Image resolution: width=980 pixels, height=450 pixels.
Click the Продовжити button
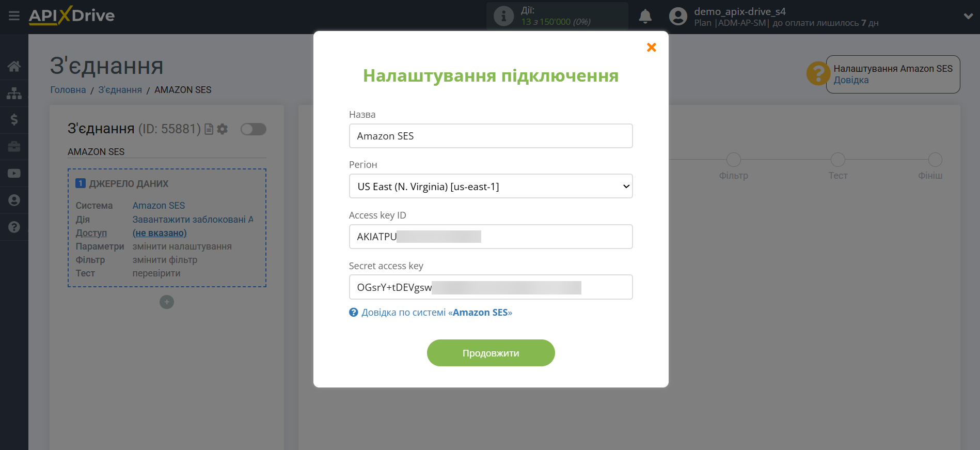(491, 353)
